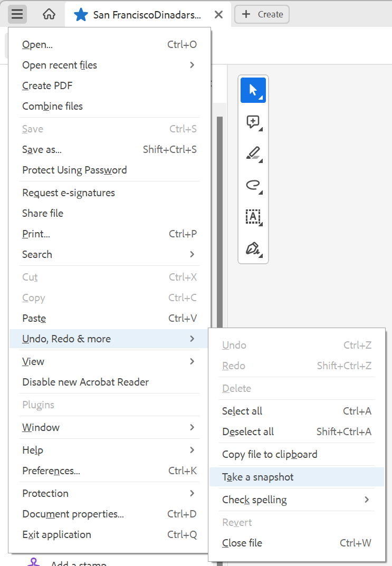This screenshot has height=566, width=392.
Task: Open the Add comment tool
Action: [253, 122]
